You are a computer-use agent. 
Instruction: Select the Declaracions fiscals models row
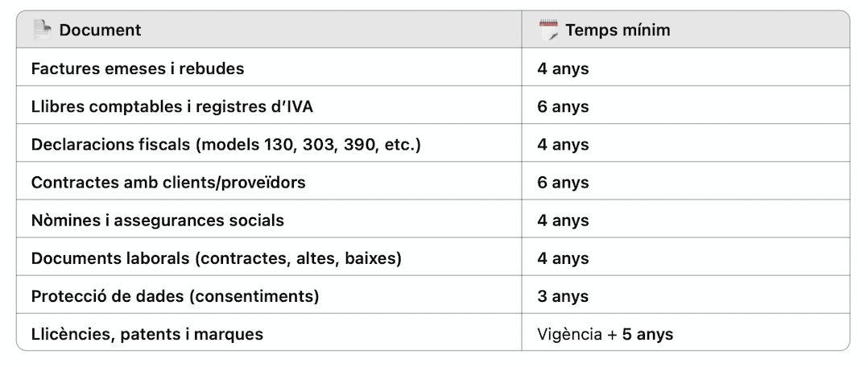click(x=433, y=145)
